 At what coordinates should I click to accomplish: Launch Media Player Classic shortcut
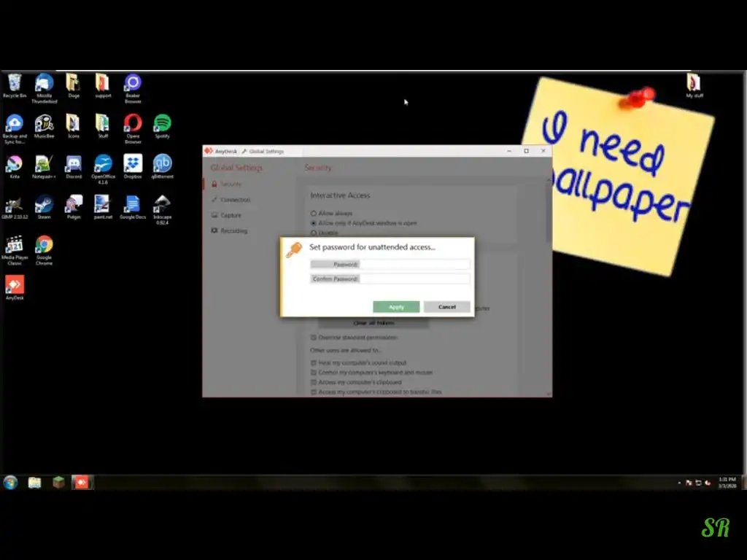pyautogui.click(x=15, y=250)
